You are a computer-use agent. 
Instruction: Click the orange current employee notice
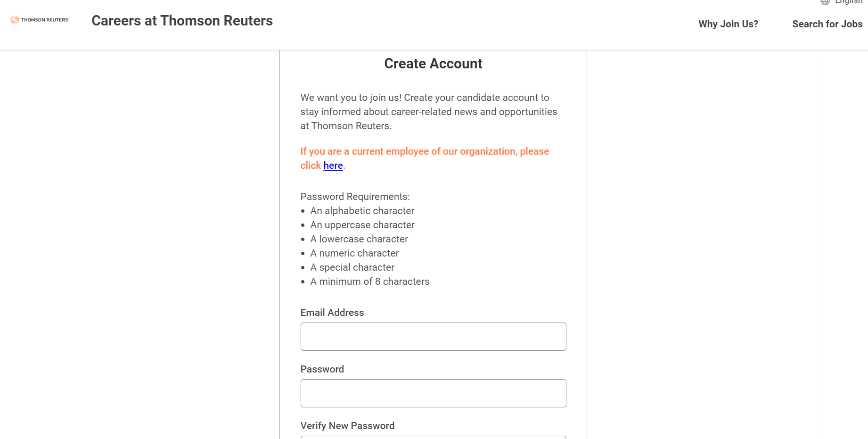pos(425,158)
